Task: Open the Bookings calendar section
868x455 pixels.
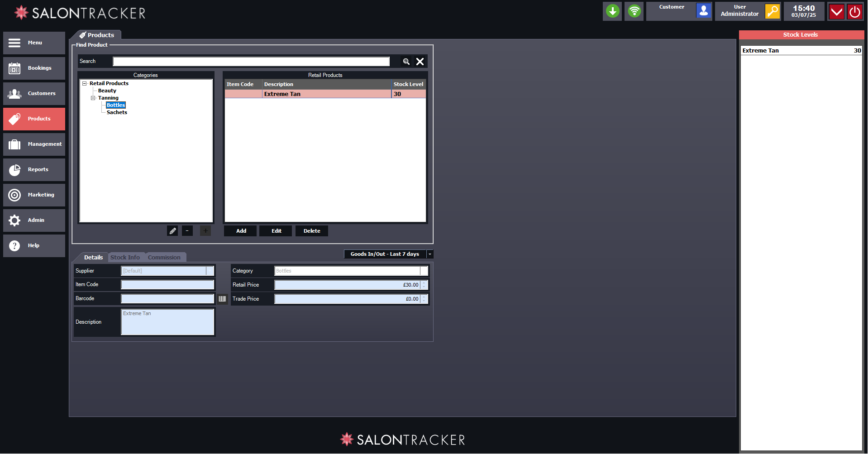Action: (34, 68)
